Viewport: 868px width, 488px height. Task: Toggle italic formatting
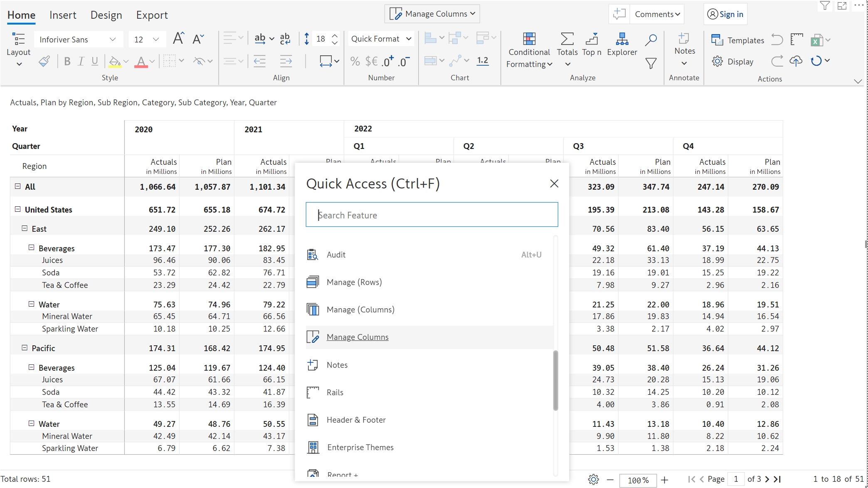tap(81, 62)
